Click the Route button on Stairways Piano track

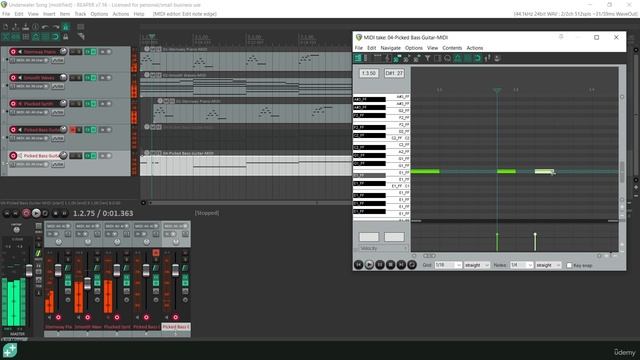[x=58, y=60]
